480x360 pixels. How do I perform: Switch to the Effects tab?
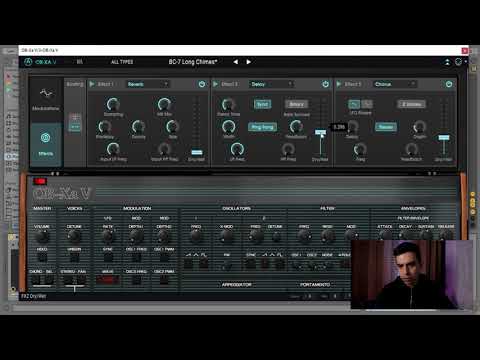[x=46, y=144]
